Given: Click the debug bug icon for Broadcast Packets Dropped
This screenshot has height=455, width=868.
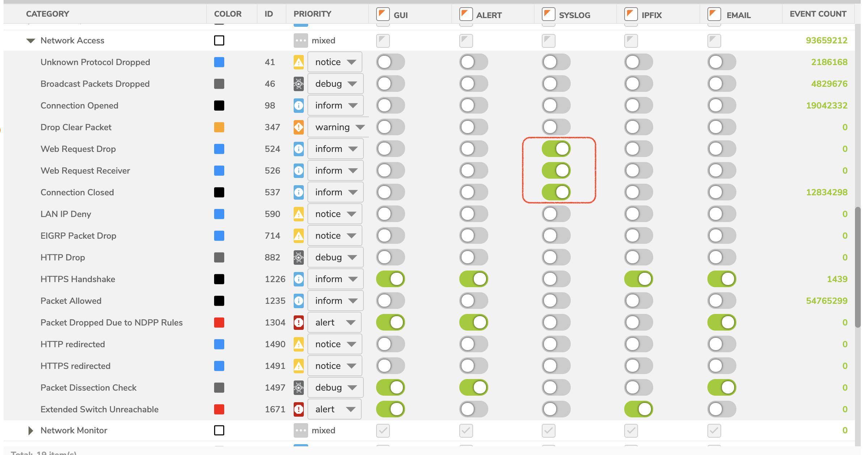Looking at the screenshot, I should (298, 84).
